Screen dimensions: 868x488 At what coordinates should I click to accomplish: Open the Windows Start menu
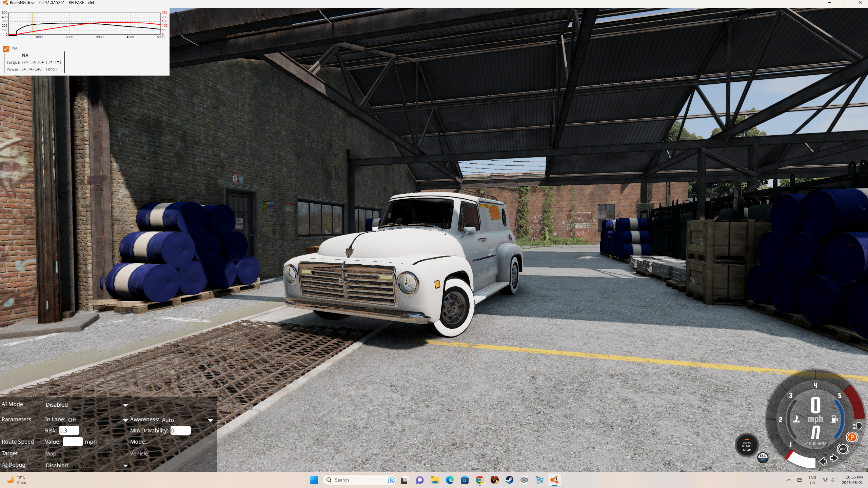tap(314, 480)
